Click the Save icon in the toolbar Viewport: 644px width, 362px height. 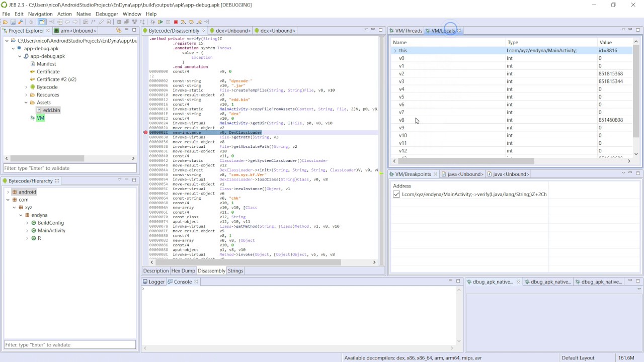[14, 22]
